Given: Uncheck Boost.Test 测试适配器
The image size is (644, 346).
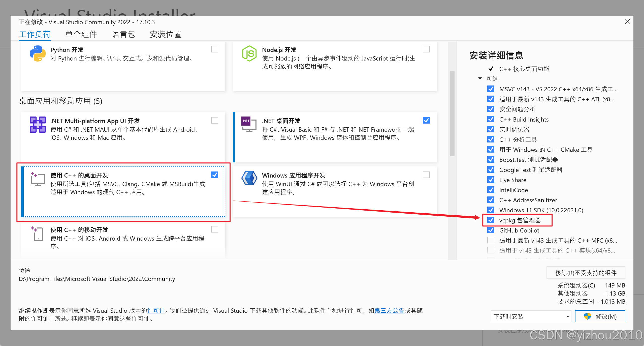Looking at the screenshot, I should click(x=491, y=159).
